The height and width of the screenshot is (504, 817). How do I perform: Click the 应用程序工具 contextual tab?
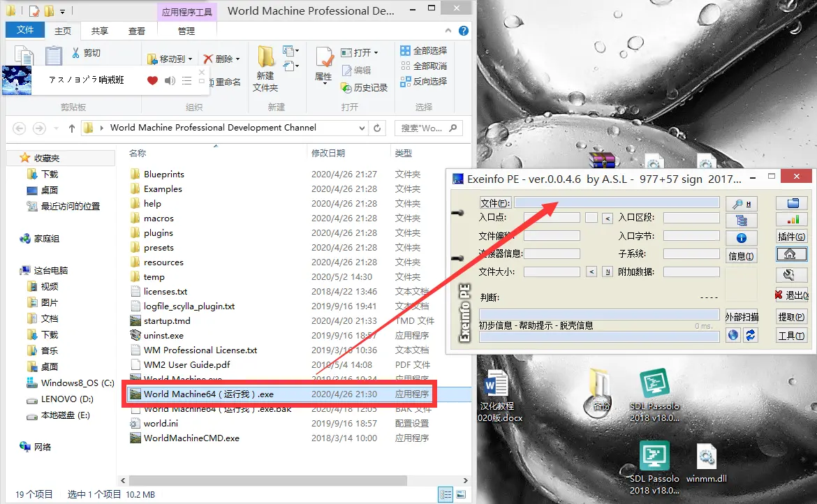186,12
